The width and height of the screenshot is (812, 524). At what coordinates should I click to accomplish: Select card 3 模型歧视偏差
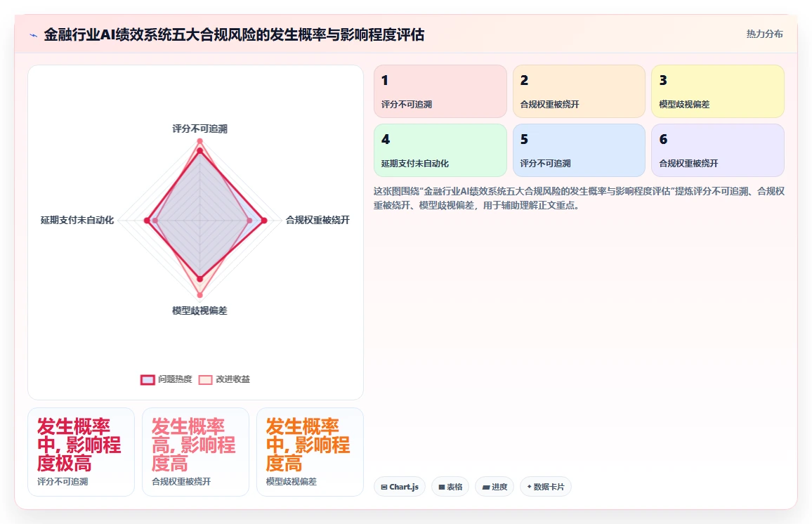click(718, 91)
